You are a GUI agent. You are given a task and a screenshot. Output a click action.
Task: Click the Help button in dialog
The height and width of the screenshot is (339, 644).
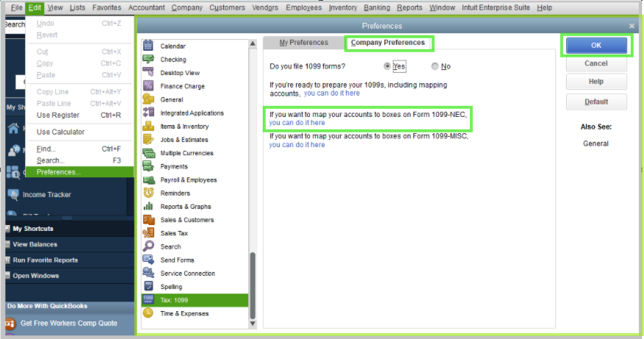(596, 82)
